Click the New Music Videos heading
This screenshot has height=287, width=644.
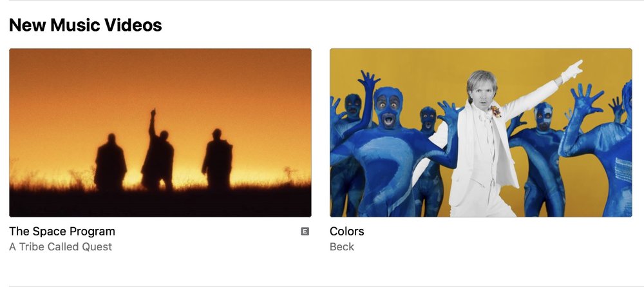[86, 25]
